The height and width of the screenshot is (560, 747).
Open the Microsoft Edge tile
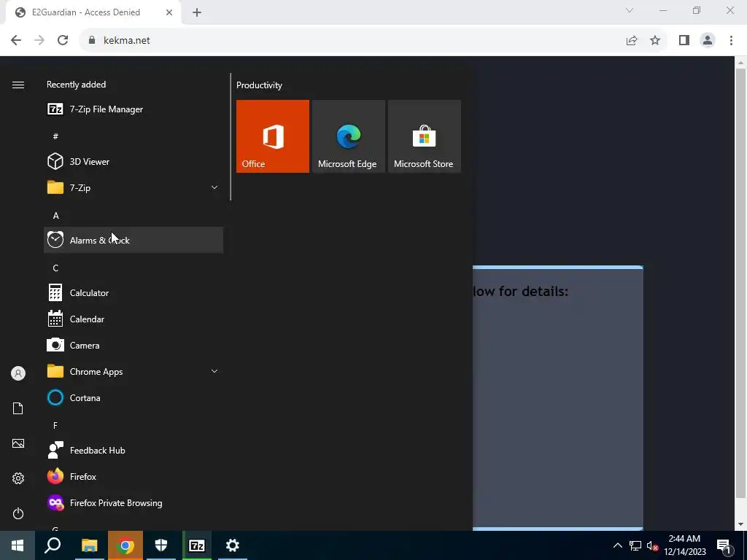point(348,136)
